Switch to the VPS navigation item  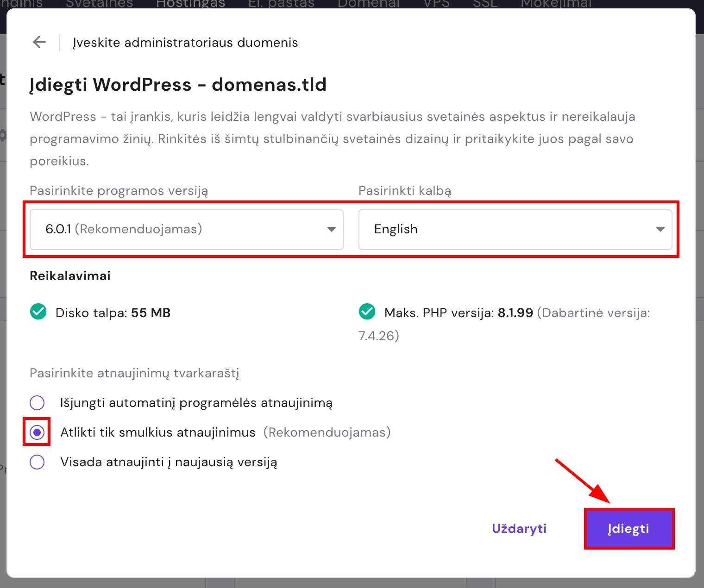tap(436, 4)
